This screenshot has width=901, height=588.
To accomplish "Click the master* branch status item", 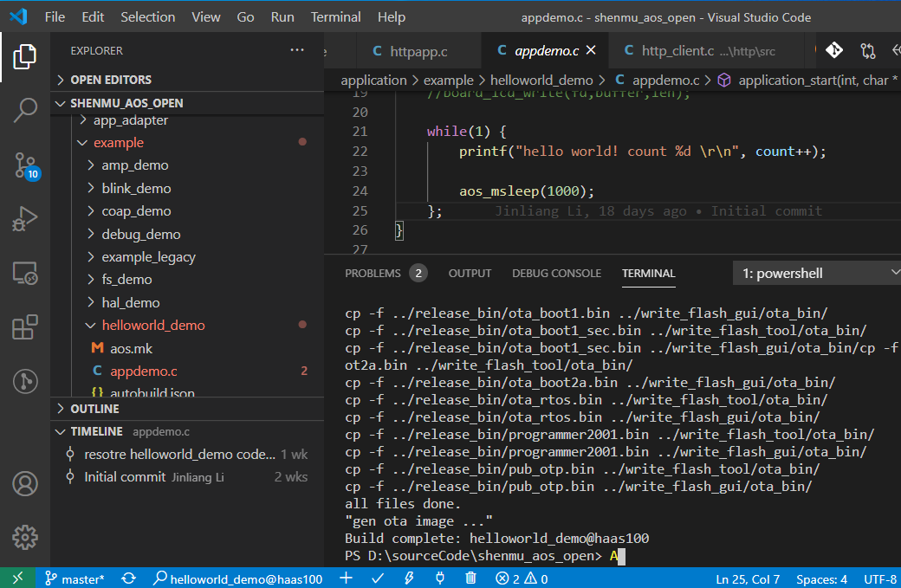I will [75, 578].
